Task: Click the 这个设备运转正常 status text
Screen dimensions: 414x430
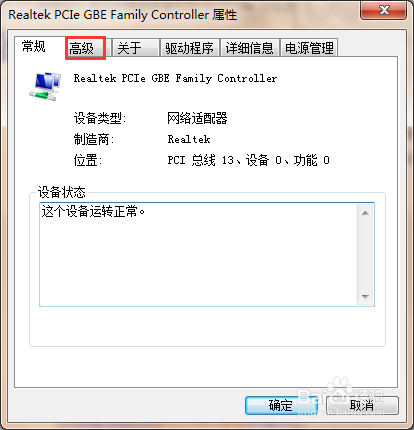Action: click(93, 211)
